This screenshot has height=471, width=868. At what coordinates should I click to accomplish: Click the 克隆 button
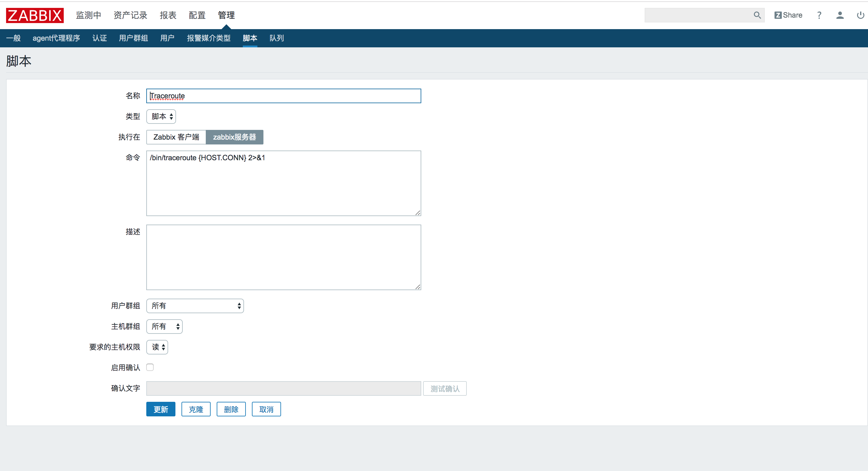(196, 409)
